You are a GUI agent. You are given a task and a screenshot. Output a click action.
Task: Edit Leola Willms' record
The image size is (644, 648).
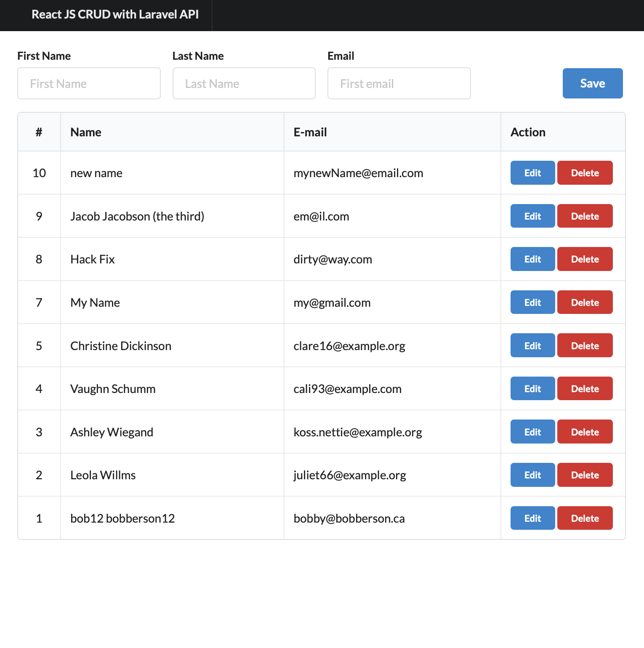[x=532, y=475]
